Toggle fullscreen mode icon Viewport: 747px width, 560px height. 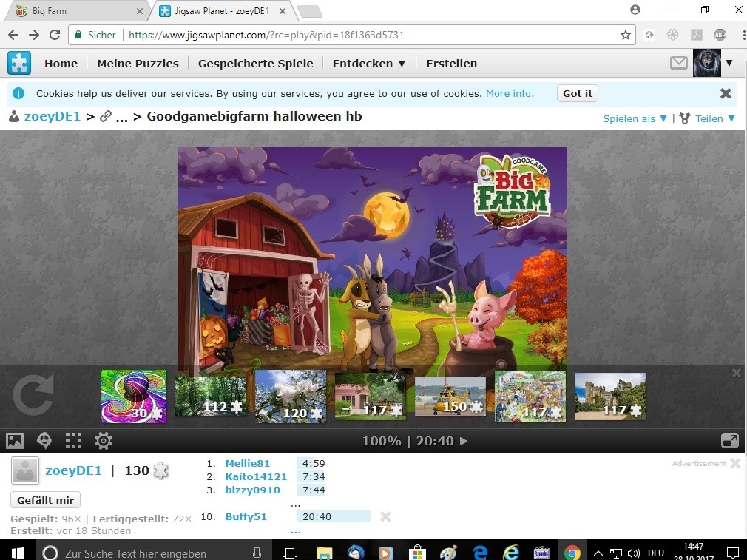pos(730,441)
